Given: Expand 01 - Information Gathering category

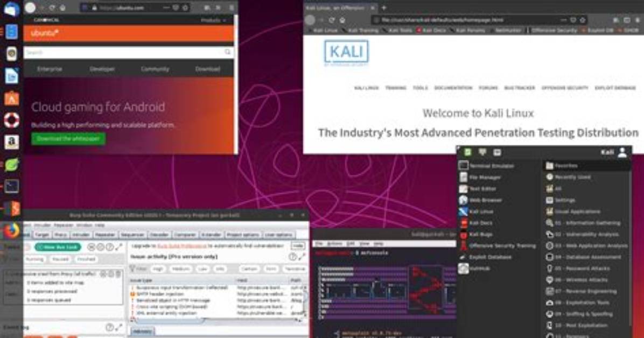Looking at the screenshot, I should coord(583,223).
